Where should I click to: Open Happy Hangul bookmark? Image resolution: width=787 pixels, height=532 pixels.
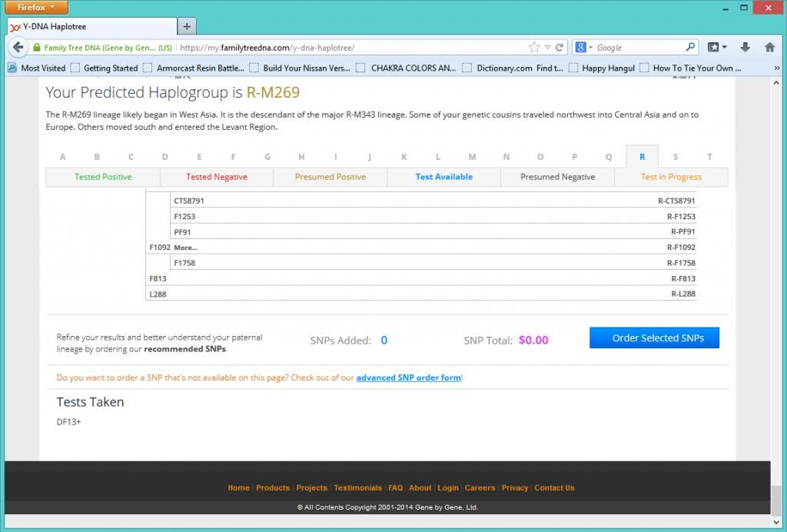tap(602, 68)
